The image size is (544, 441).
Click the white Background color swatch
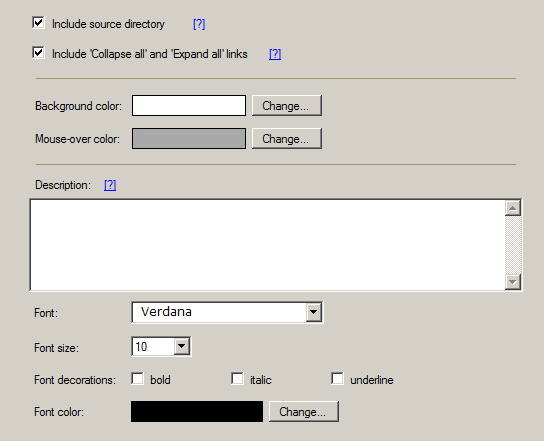tap(189, 105)
